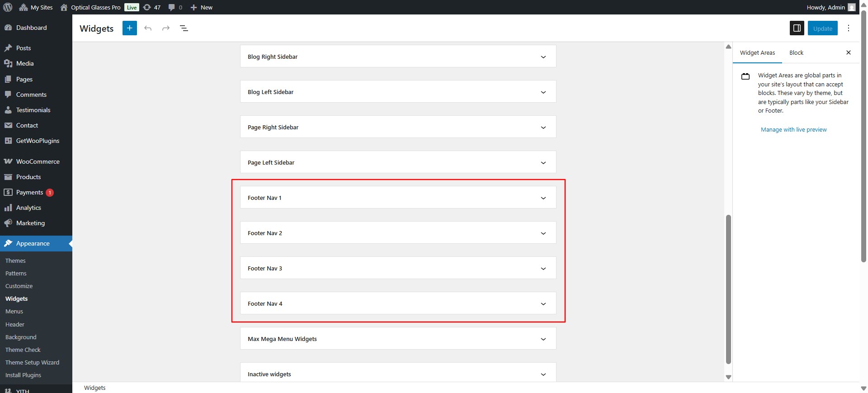Screen dimensions: 868x393
Task: Open the Contact menu
Action: pos(27,125)
